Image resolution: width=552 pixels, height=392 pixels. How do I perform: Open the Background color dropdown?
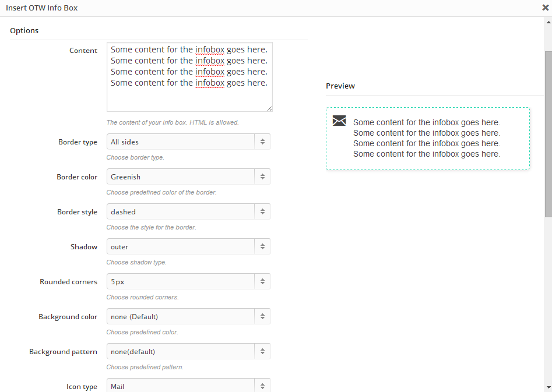click(189, 316)
